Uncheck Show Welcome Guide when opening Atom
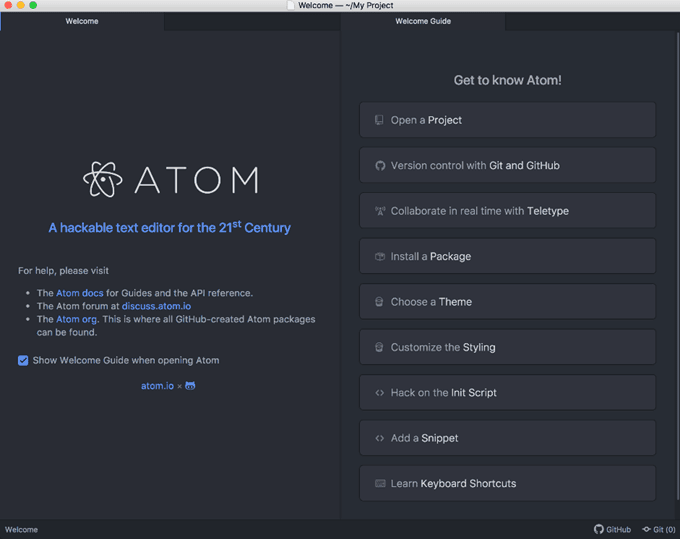This screenshot has width=680, height=539. tap(23, 360)
